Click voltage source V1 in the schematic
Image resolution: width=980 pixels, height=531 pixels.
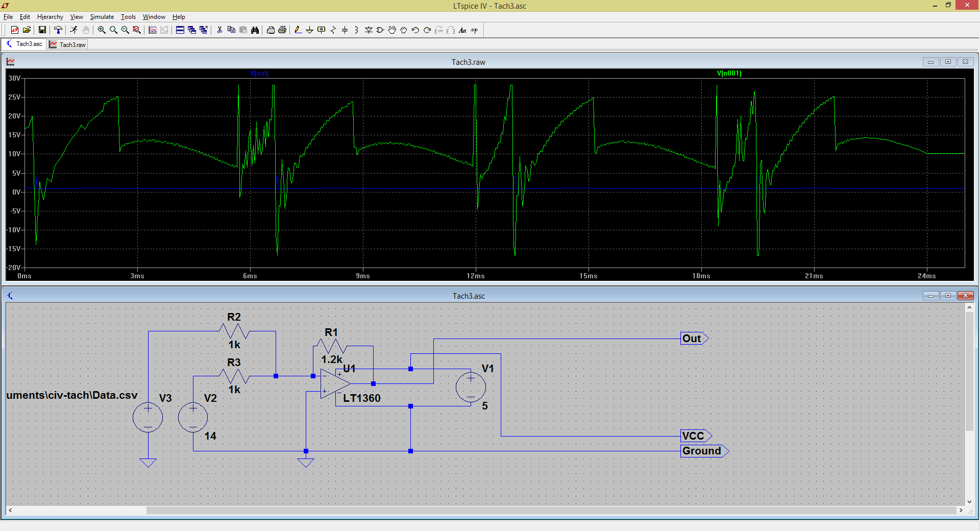470,388
